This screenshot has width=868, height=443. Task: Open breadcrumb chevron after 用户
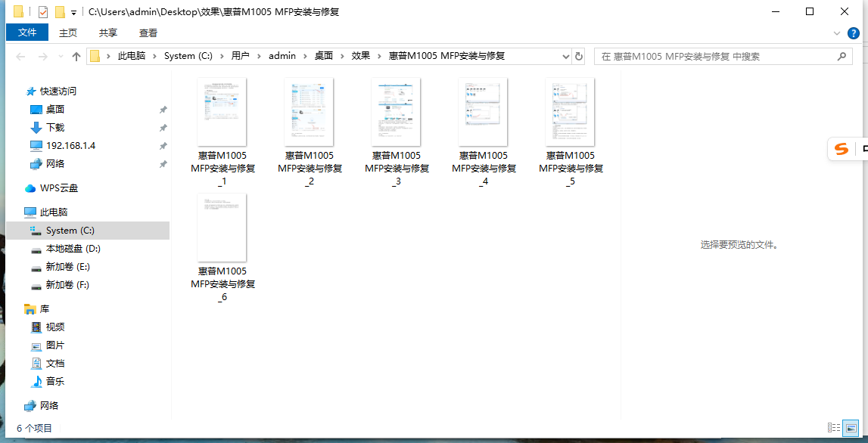tap(259, 56)
